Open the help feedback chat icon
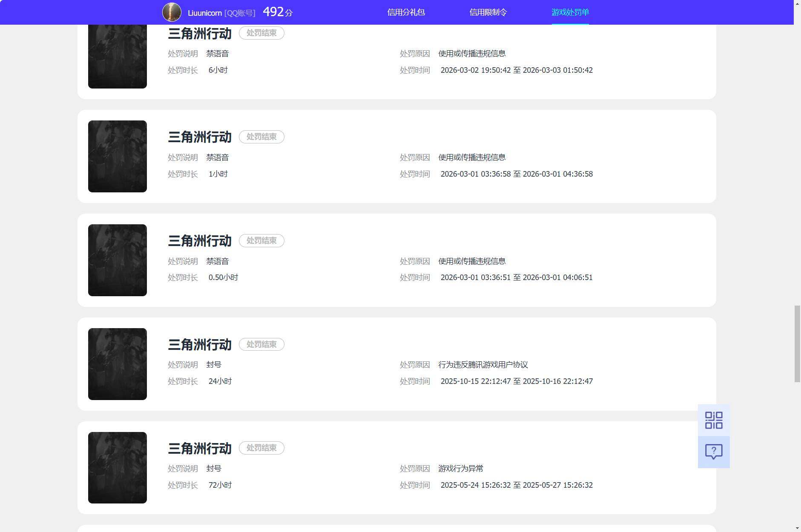This screenshot has width=801, height=532. 714,452
